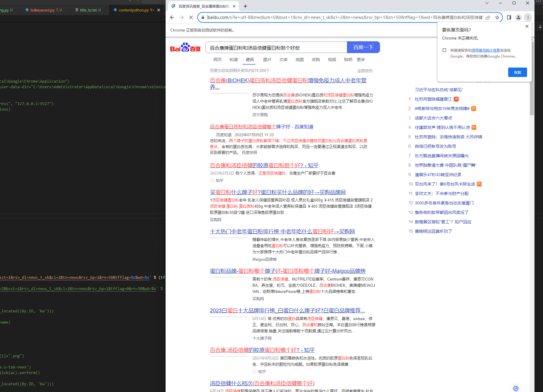Click the Chrome forward arrow
Image resolution: width=543 pixels, height=392 pixels.
pos(182,17)
